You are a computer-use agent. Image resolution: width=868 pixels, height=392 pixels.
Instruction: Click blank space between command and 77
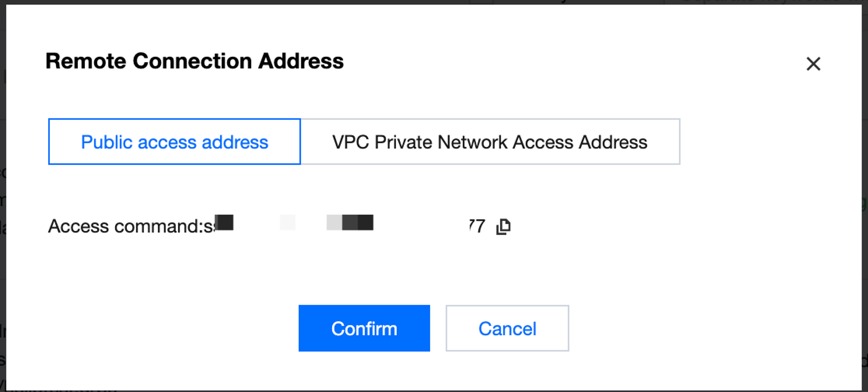[420, 226]
